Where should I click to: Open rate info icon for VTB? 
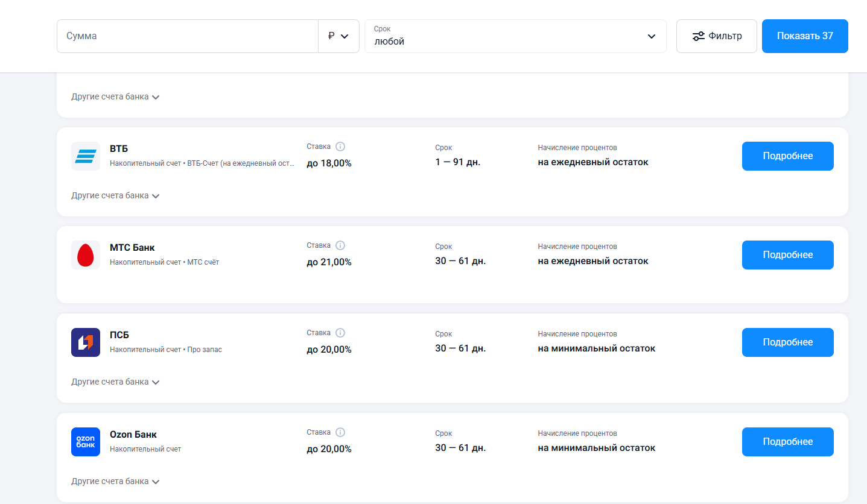click(340, 146)
